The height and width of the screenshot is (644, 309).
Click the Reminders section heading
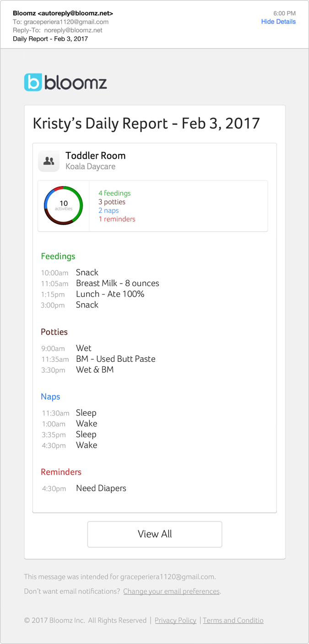[x=61, y=472]
